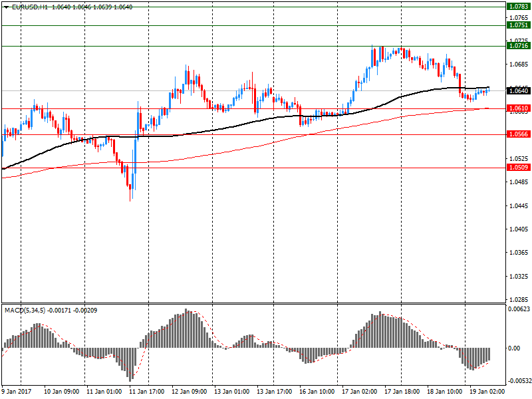Click the 1.0765 price scale value
This screenshot has width=532, height=399.
(x=519, y=18)
